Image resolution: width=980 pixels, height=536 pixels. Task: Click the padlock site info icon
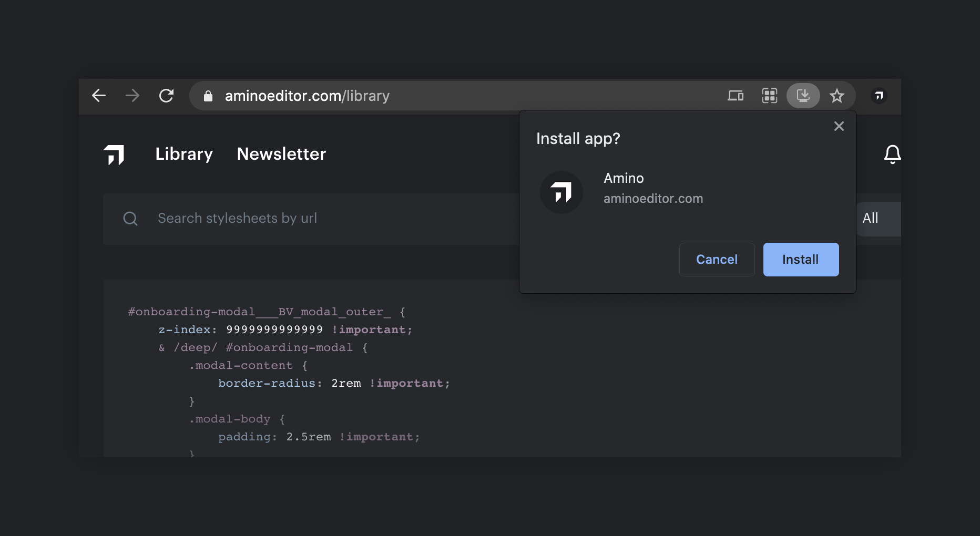coord(208,96)
